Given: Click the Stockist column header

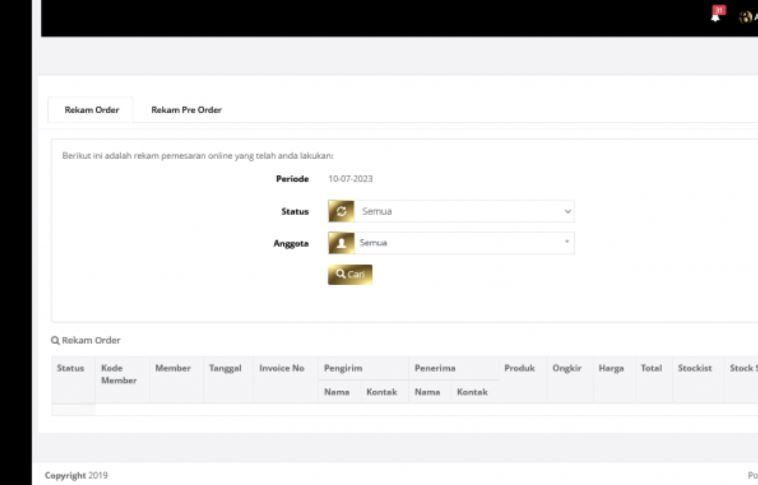Looking at the screenshot, I should [x=694, y=368].
